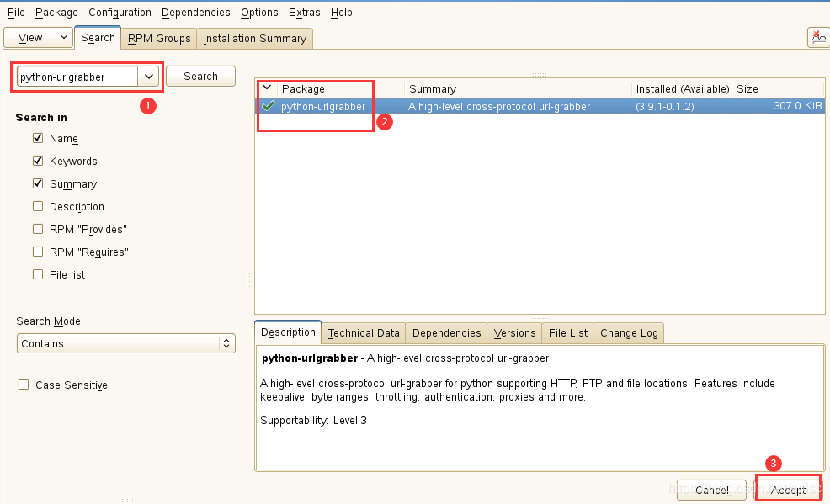Sort by the Size column header
This screenshot has width=830, height=504.
coord(778,88)
